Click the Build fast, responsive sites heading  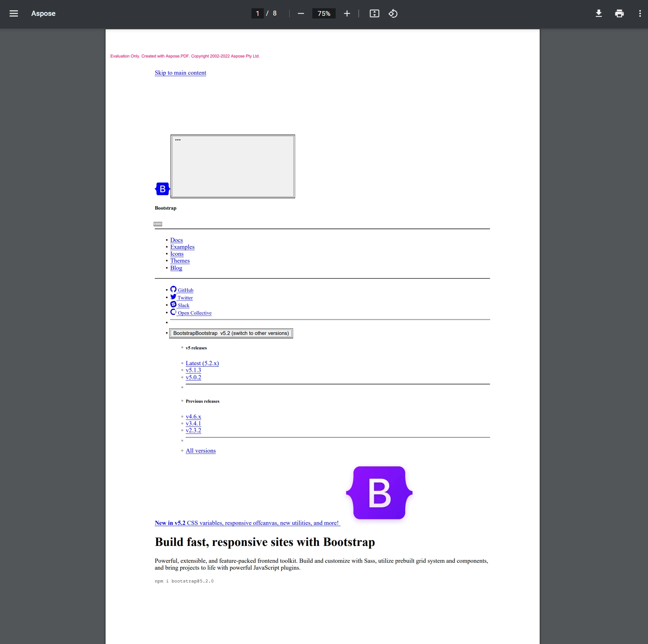point(265,542)
